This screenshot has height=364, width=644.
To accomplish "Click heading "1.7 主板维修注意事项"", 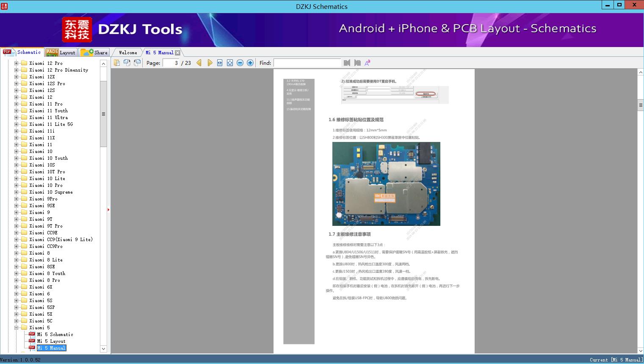I will click(x=350, y=234).
